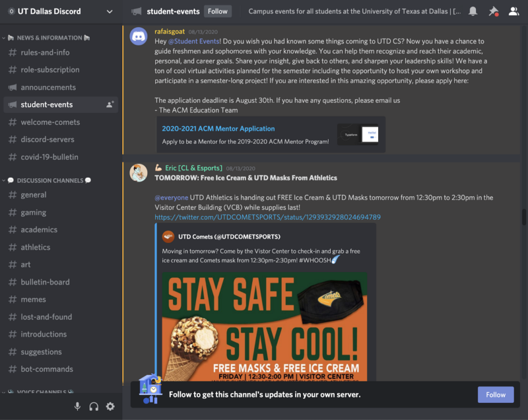
Task: Click the @Student Events mention
Action: (x=193, y=42)
